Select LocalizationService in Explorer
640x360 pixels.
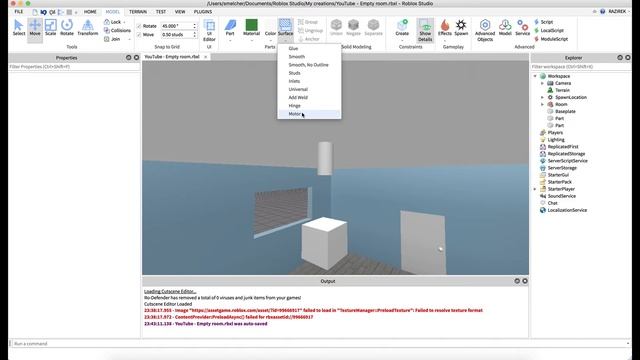[567, 210]
